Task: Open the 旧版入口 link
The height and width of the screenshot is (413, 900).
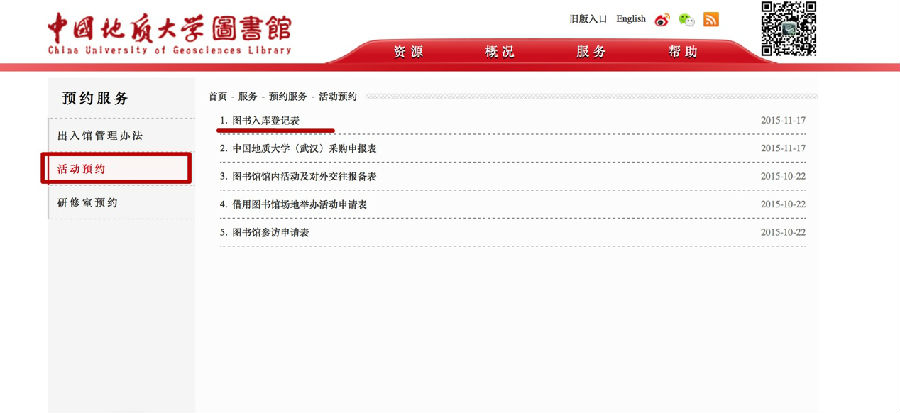Action: 588,19
